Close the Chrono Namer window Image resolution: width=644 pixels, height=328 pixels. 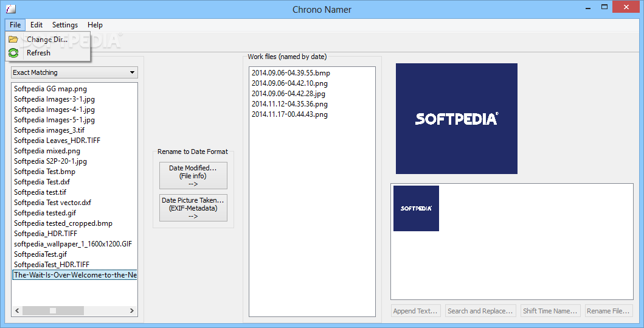pyautogui.click(x=626, y=7)
